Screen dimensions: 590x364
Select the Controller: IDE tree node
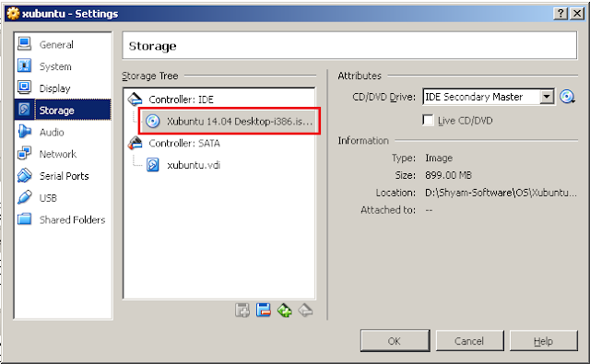tap(181, 100)
